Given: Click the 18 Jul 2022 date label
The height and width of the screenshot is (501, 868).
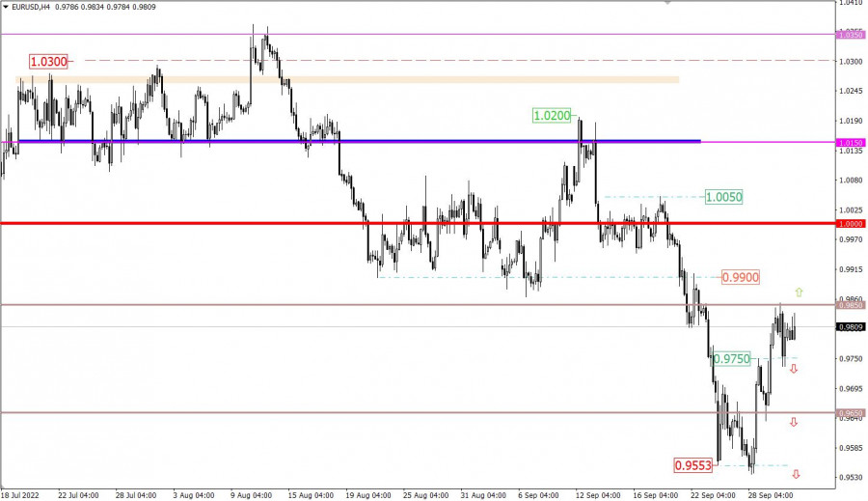Looking at the screenshot, I should (20, 495).
